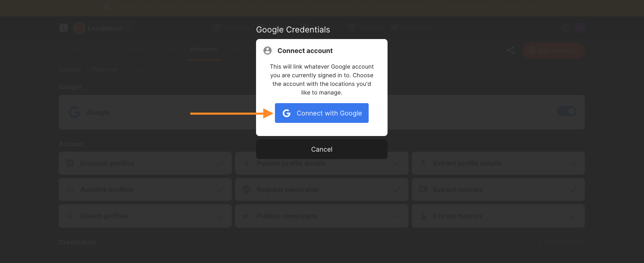Click the Extract profile details download icon

(423, 163)
